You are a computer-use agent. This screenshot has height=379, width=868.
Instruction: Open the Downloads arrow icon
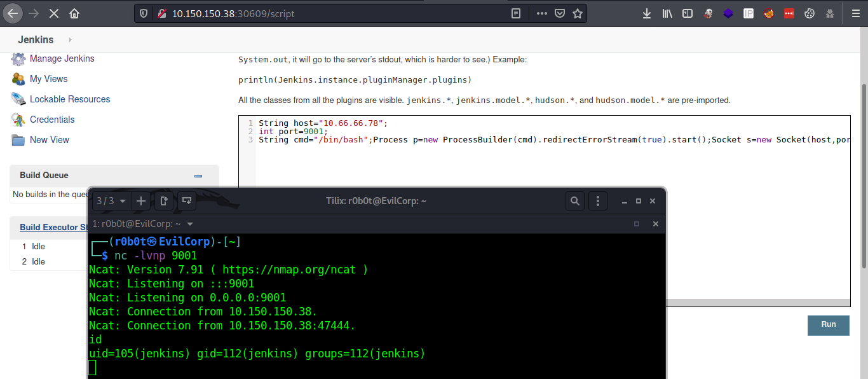[x=647, y=13]
